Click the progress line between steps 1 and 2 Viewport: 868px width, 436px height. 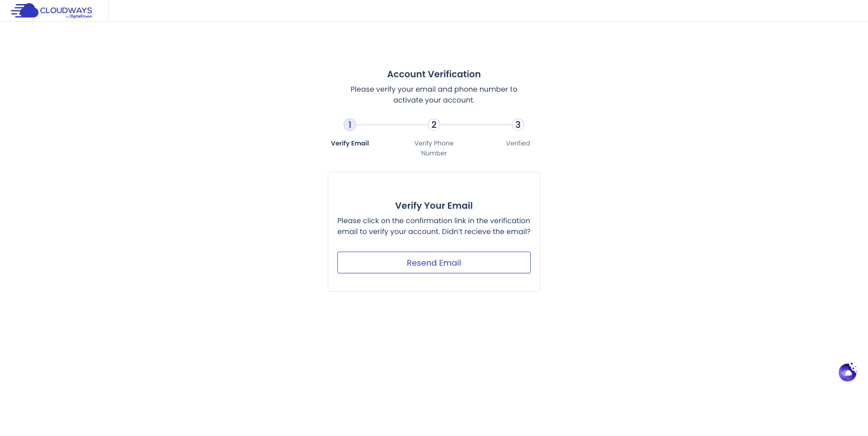point(392,125)
